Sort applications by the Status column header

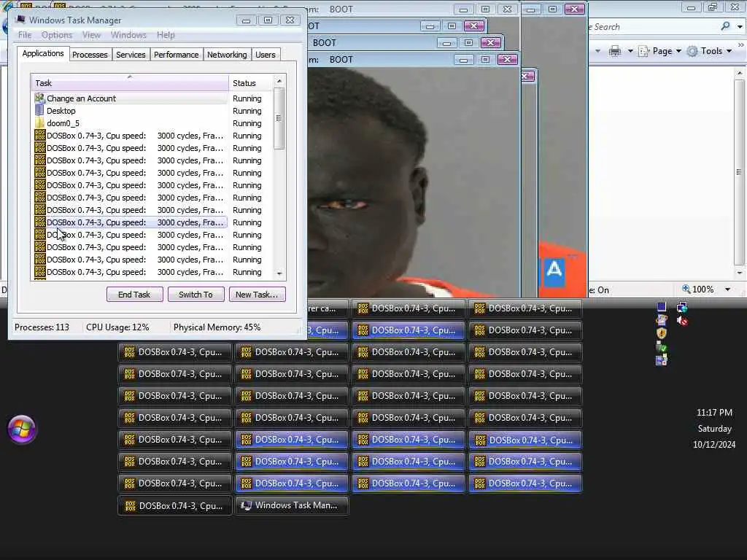(x=251, y=83)
